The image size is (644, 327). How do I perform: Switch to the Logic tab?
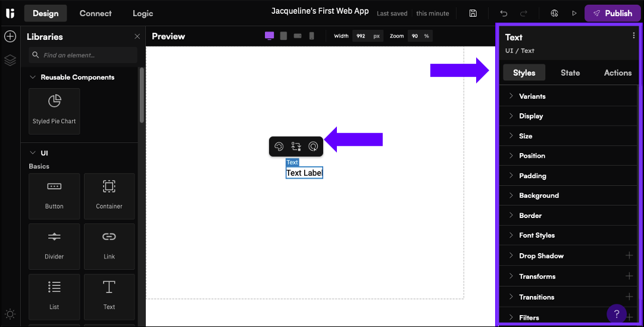[x=142, y=13]
